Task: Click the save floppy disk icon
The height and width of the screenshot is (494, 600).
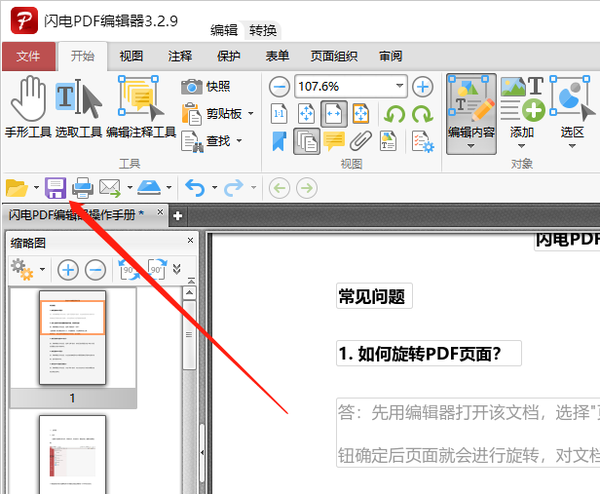Action: tap(54, 187)
